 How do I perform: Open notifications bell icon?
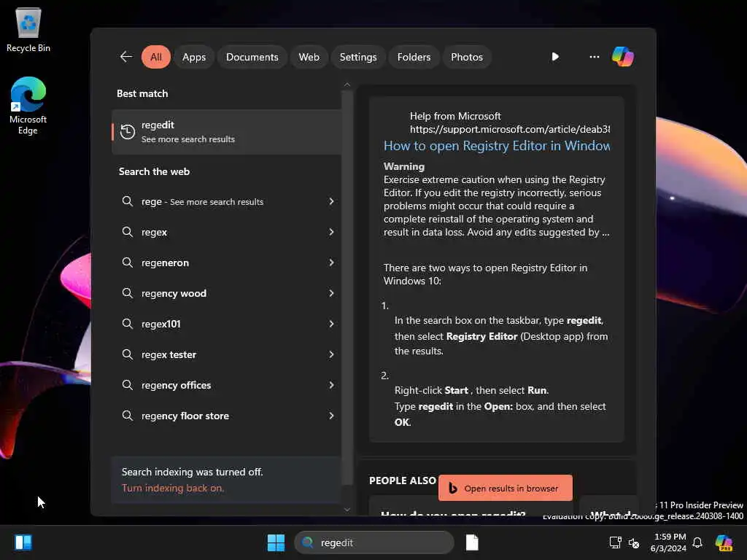tap(697, 542)
